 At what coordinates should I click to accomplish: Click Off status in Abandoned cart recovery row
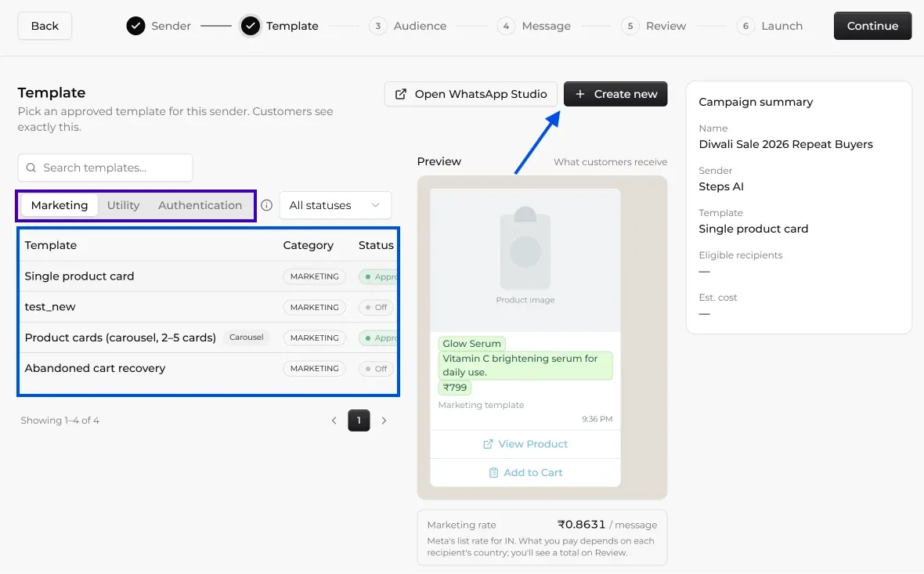pos(376,368)
